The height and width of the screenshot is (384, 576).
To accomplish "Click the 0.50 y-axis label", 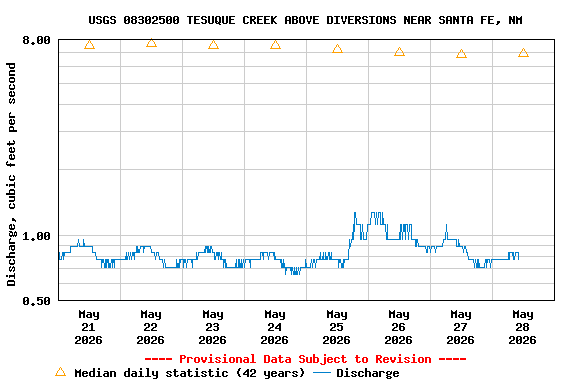I will tap(36, 301).
